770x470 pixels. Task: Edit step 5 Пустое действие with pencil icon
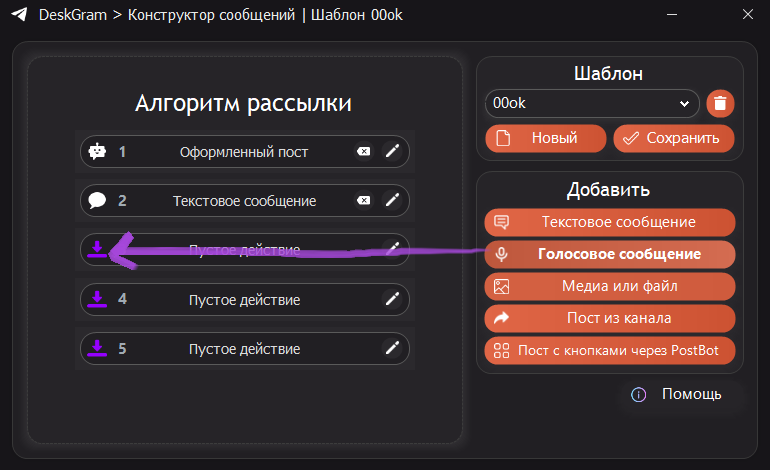click(x=393, y=348)
